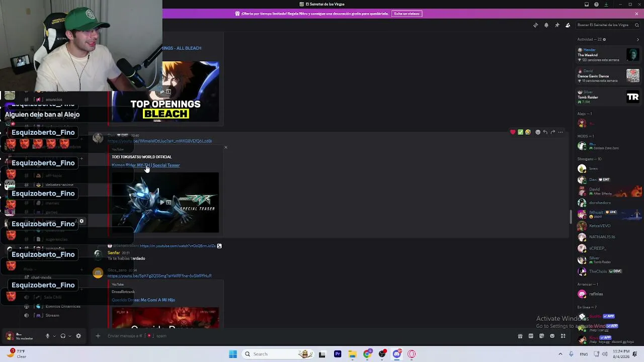644x362 pixels.
Task: Toggle microphone mute in user panel
Action: click(x=48, y=336)
